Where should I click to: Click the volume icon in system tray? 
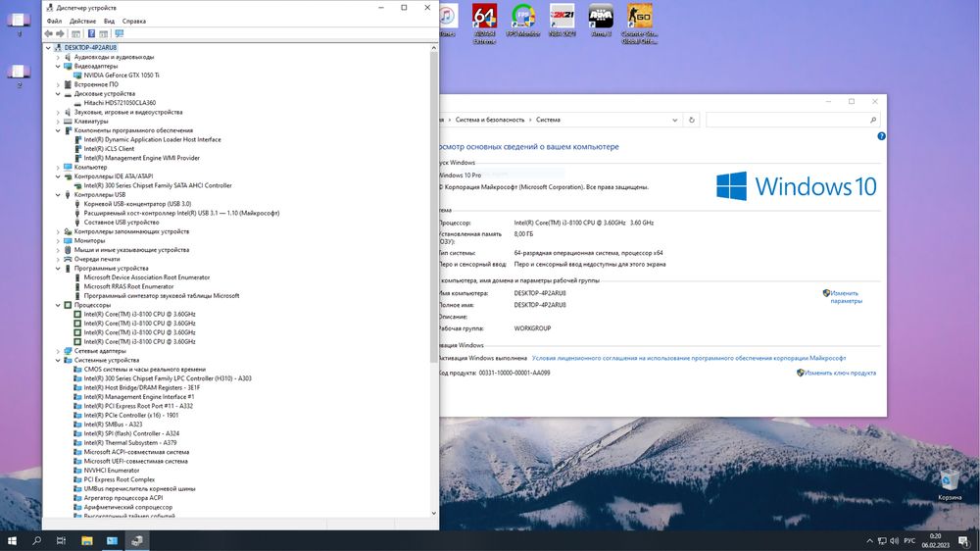[895, 540]
